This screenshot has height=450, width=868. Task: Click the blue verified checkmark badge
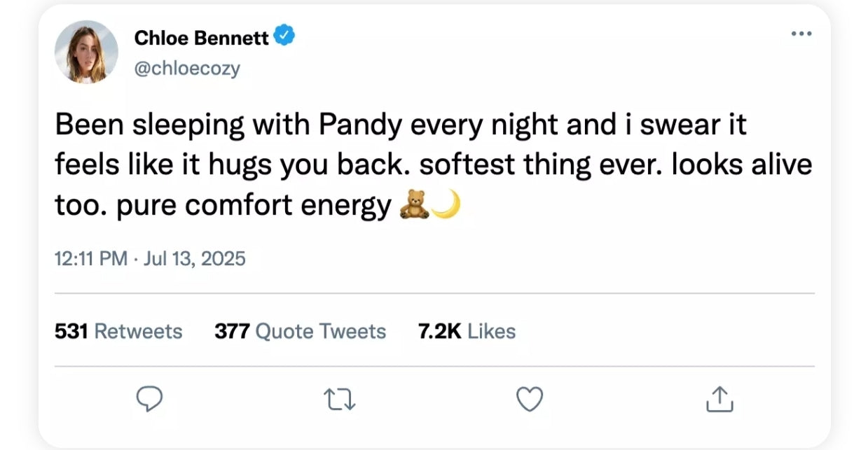pyautogui.click(x=284, y=34)
